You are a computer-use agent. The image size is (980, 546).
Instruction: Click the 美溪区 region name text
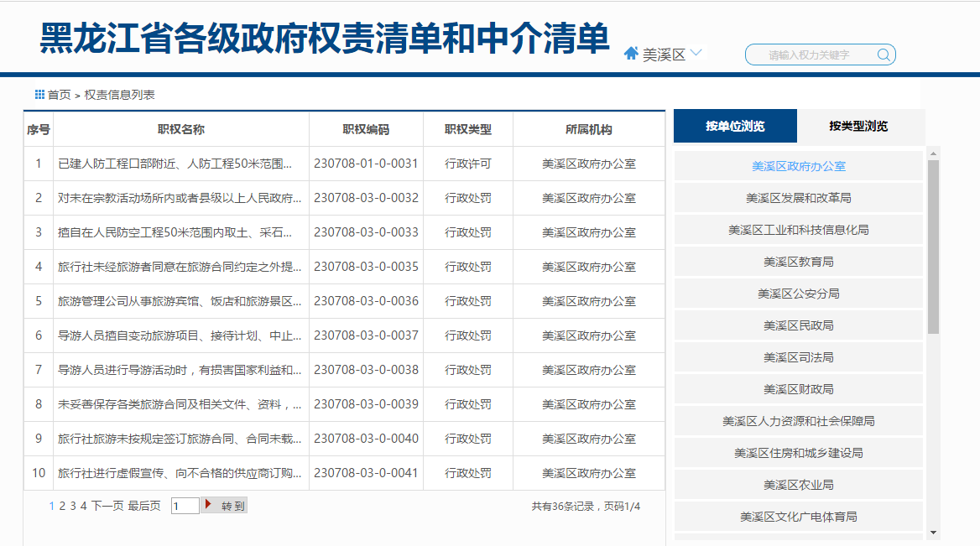tap(664, 55)
